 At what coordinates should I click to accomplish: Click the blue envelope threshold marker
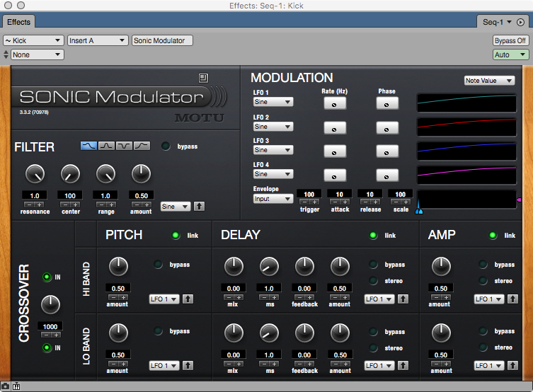tap(419, 211)
